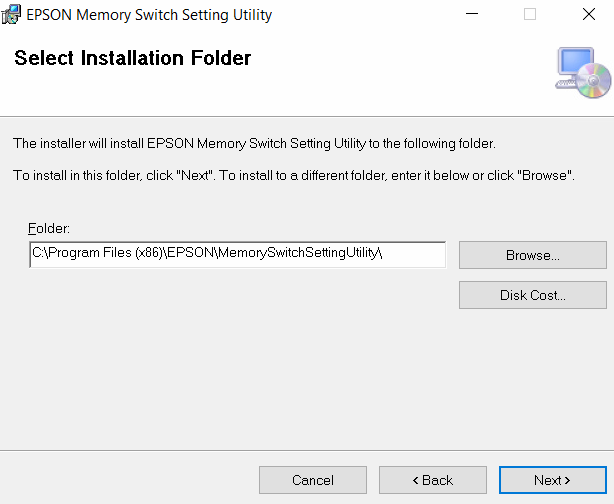This screenshot has width=614, height=504.
Task: Click the installer icon in the title bar
Action: click(x=14, y=15)
